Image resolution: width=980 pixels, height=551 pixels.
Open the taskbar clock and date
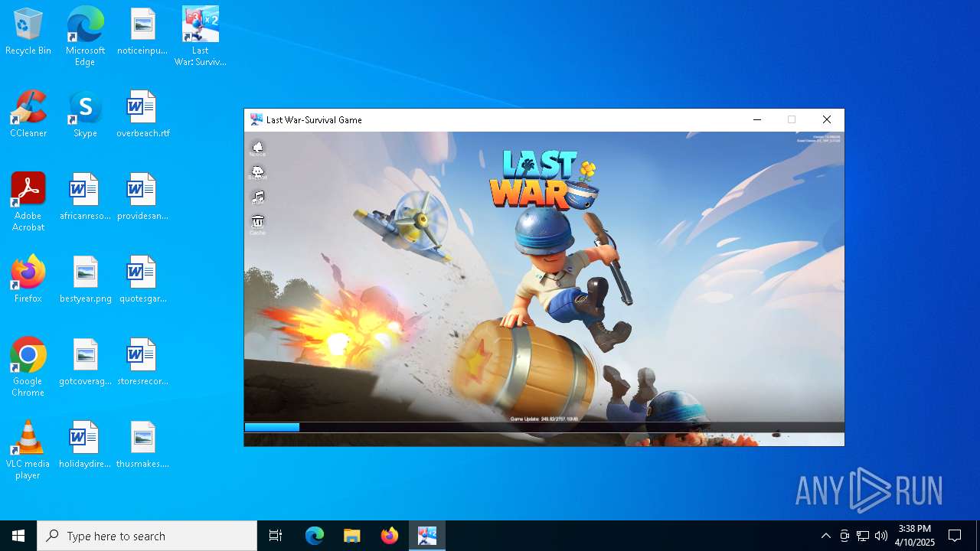coord(915,536)
